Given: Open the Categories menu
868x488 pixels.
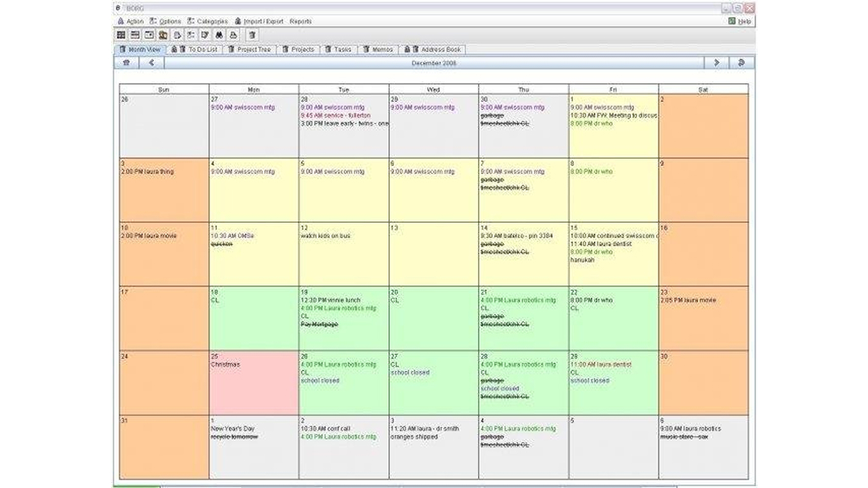Looking at the screenshot, I should coord(211,20).
